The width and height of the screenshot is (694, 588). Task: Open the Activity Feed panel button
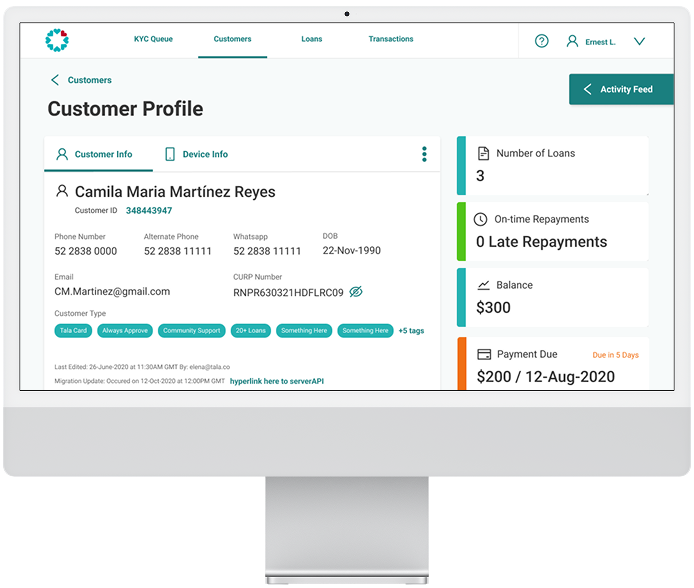click(x=618, y=89)
